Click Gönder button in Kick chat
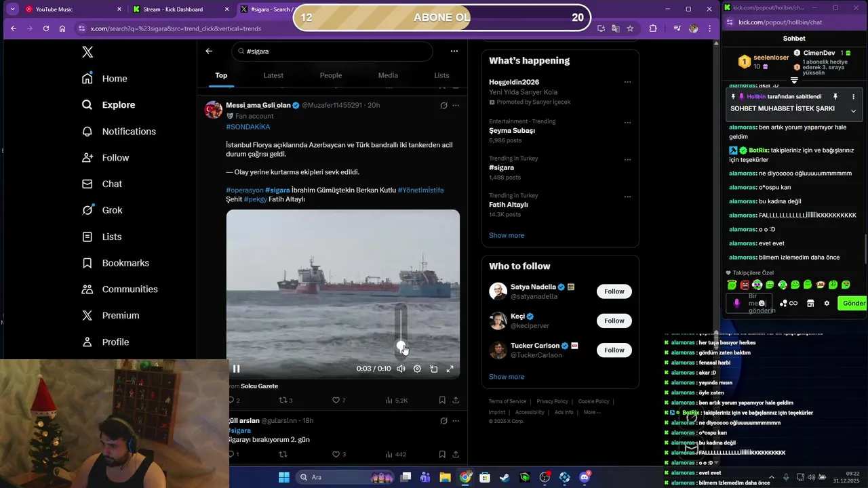Viewport: 868px width, 488px height. point(853,303)
